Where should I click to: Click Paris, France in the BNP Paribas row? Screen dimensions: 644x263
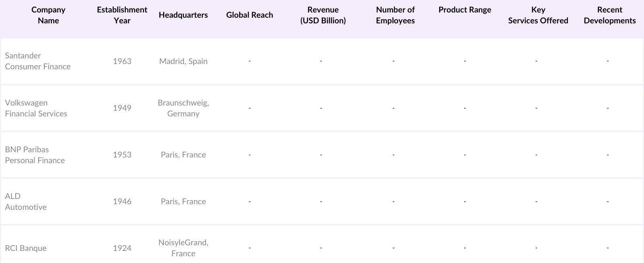pyautogui.click(x=183, y=155)
